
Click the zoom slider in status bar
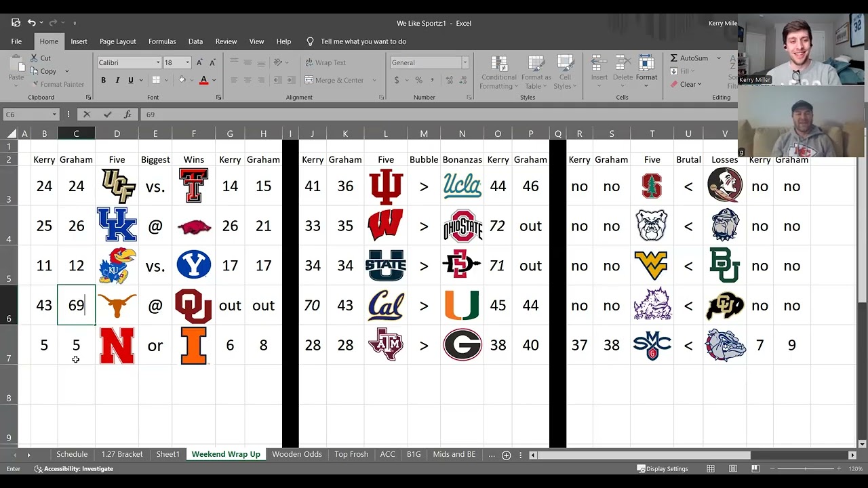pyautogui.click(x=806, y=468)
